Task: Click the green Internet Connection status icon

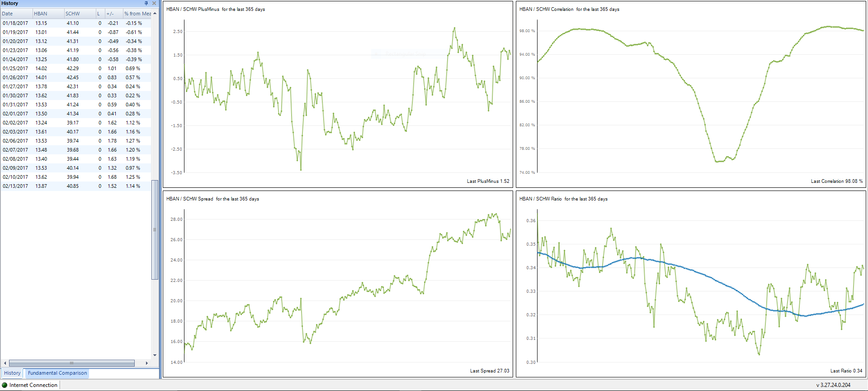Action: pos(5,385)
